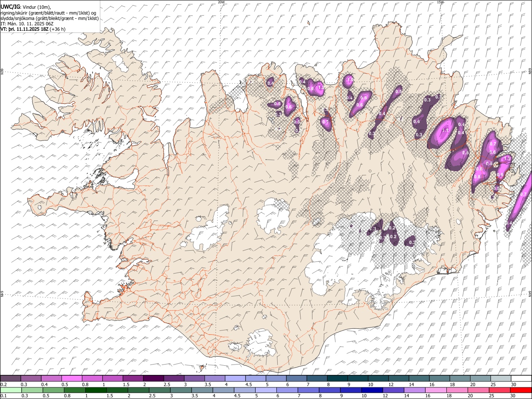532x399 pixels.
Task: Click the bottom-row navy swatch between 10 and 12
Action: click(x=372, y=390)
